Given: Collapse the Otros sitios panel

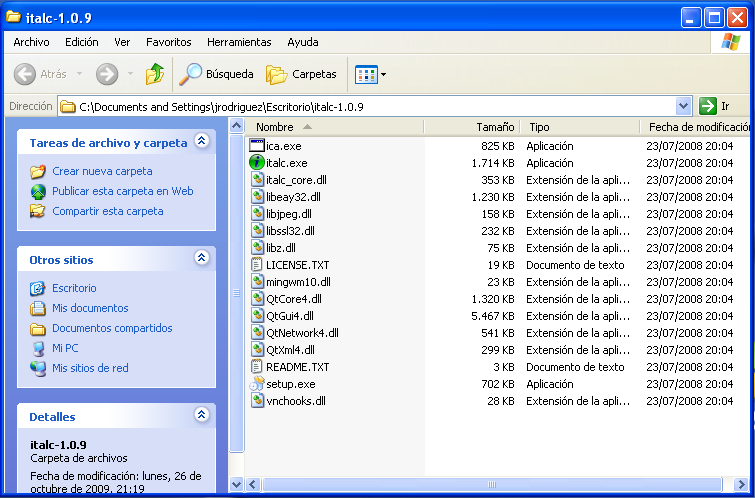Looking at the screenshot, I should click(x=201, y=259).
